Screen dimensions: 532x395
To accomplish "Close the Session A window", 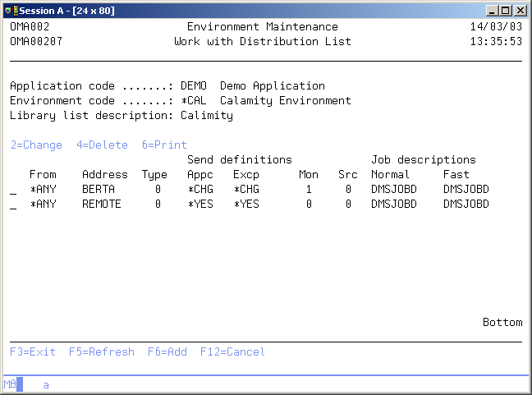I will click(x=520, y=10).
